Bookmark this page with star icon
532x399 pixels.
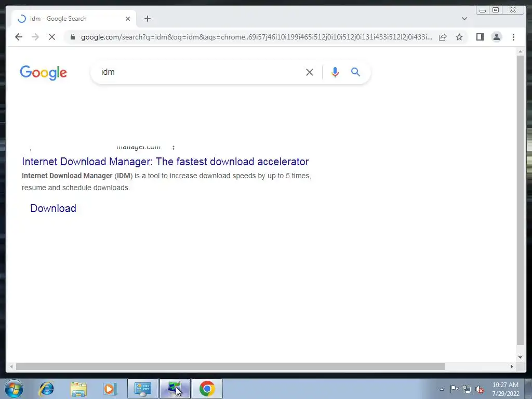(459, 37)
